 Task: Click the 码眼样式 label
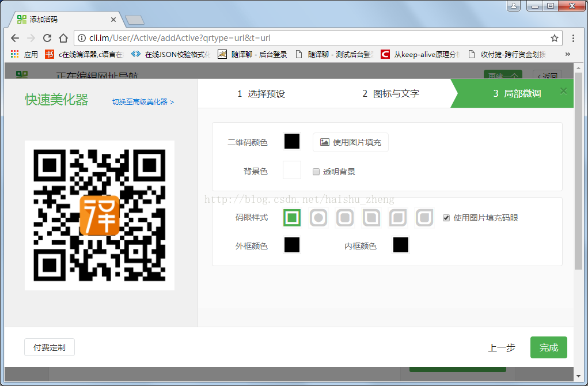tap(252, 218)
